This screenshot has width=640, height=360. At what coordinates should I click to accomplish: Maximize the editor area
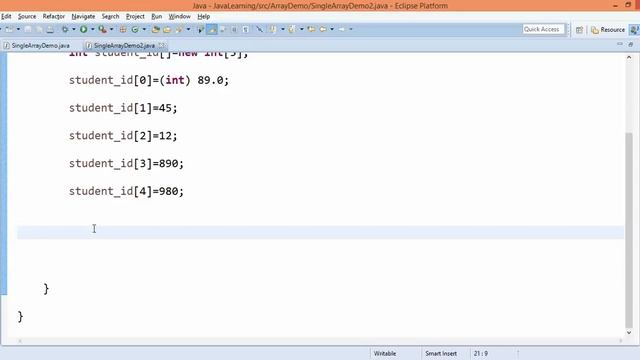pyautogui.click(x=631, y=44)
